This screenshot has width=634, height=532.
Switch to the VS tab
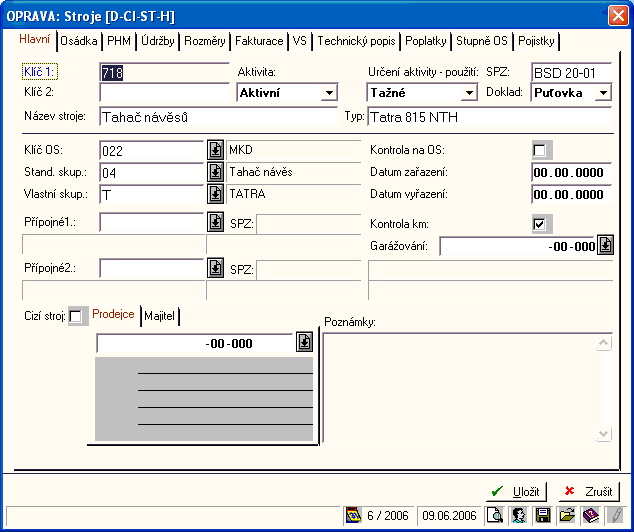[x=300, y=41]
